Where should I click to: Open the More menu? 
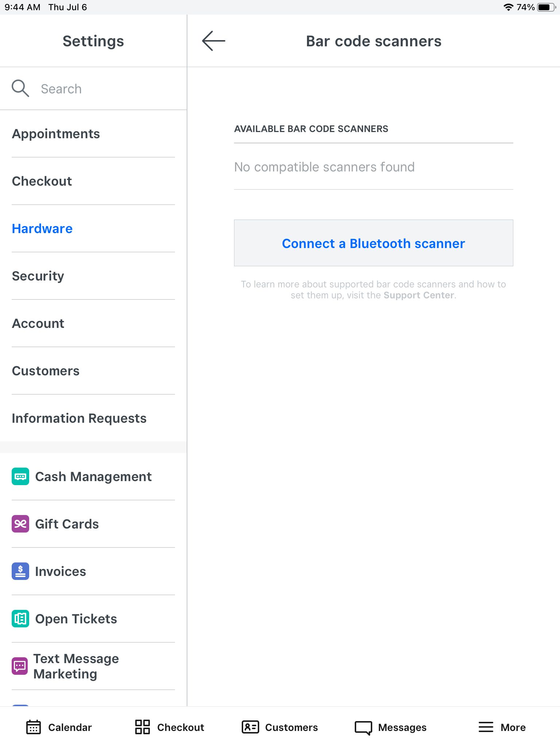(x=502, y=727)
